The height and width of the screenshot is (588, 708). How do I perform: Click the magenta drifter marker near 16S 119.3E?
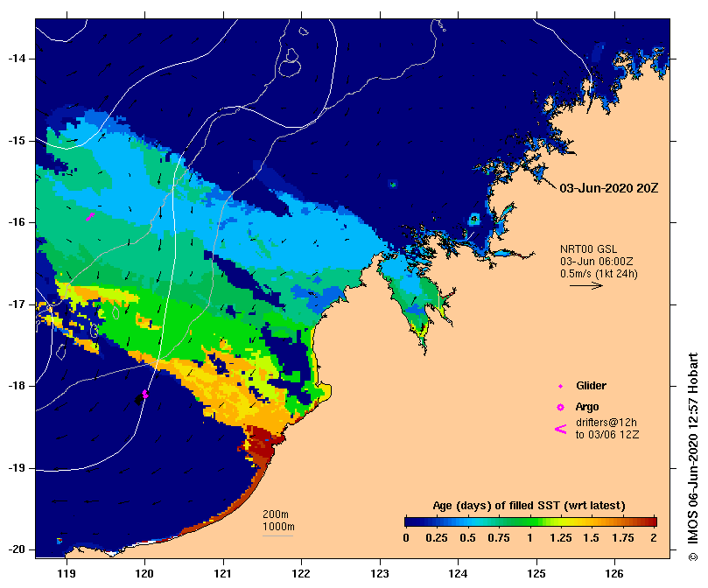[x=90, y=217]
